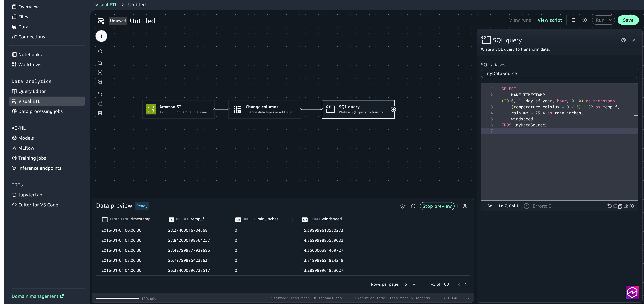The height and width of the screenshot is (304, 644).
Task: Fit the canvas to view
Action: (100, 73)
